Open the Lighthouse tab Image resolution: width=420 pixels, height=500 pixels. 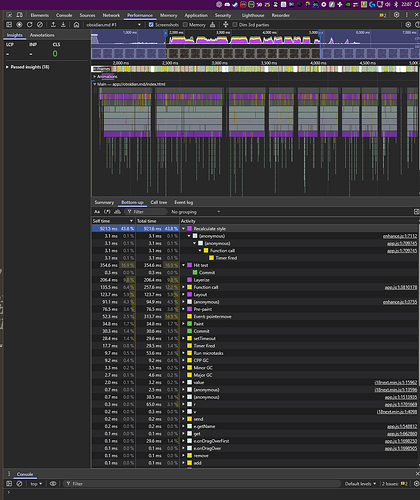pyautogui.click(x=253, y=15)
